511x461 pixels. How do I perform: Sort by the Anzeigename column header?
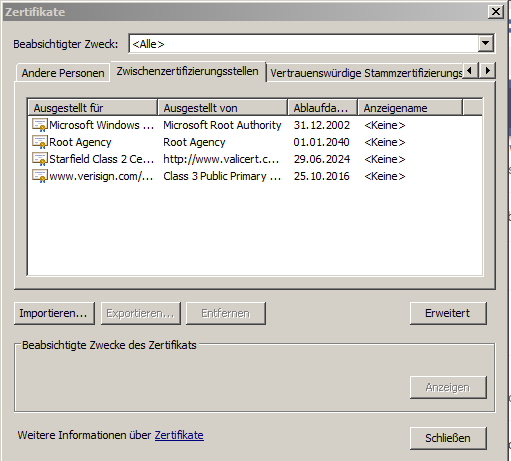(x=410, y=108)
